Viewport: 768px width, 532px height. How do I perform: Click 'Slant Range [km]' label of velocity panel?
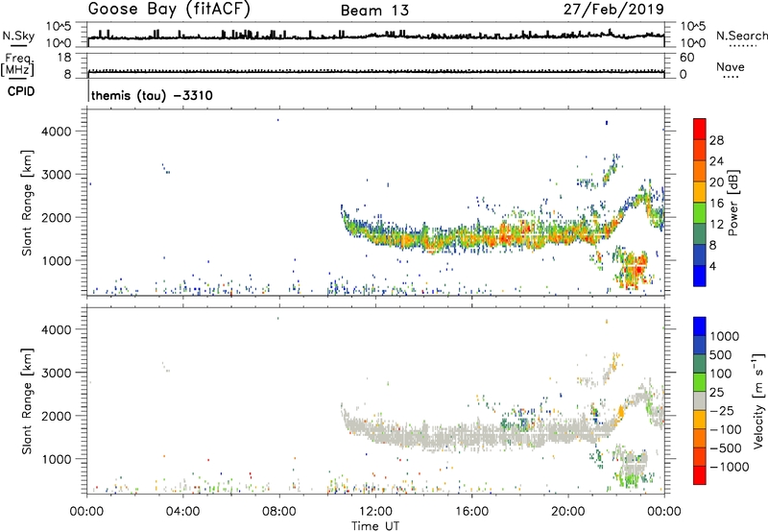(x=27, y=400)
